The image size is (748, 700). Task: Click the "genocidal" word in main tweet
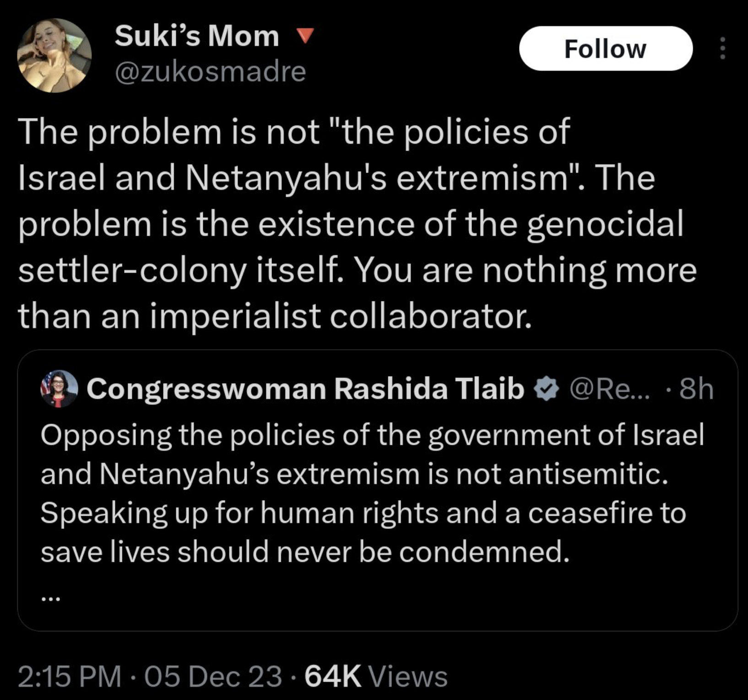coord(604,224)
